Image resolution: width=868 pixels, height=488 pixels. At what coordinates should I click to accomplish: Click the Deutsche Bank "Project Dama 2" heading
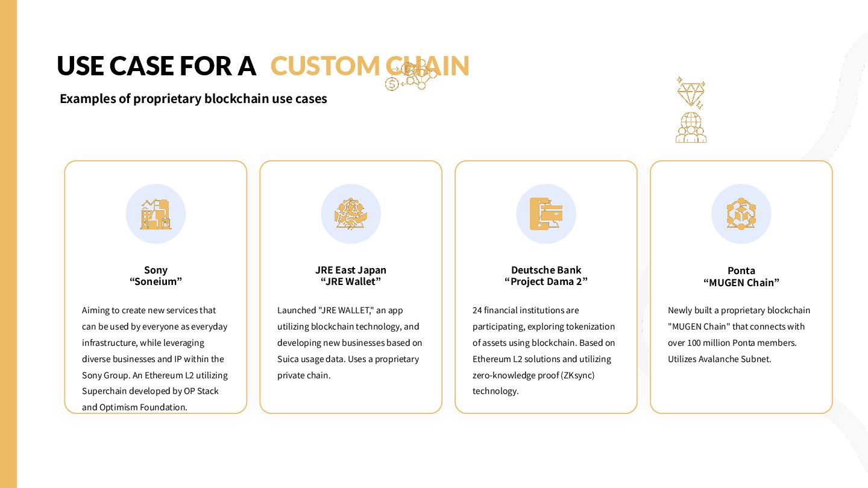pyautogui.click(x=546, y=276)
